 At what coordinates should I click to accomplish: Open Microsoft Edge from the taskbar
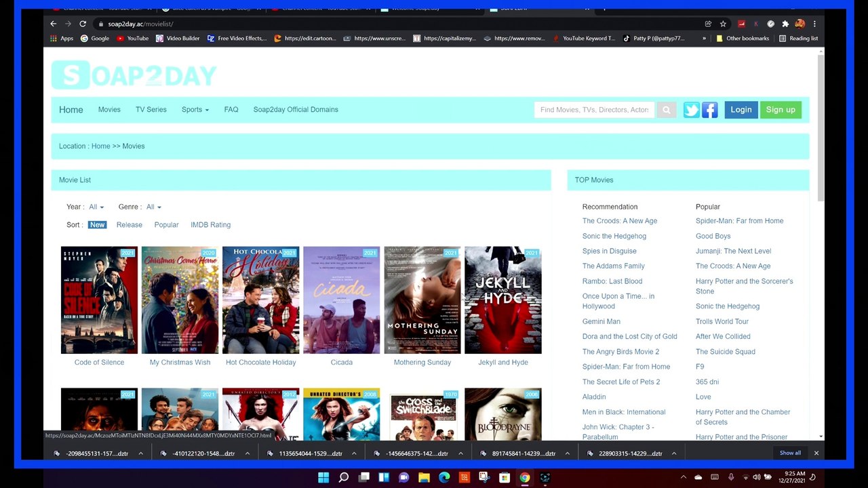(x=444, y=478)
